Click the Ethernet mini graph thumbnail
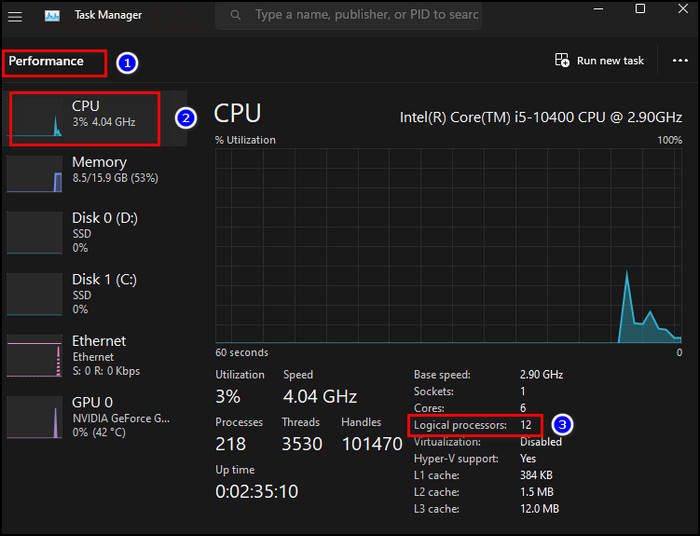Screen dimensions: 700x536 point(34,356)
